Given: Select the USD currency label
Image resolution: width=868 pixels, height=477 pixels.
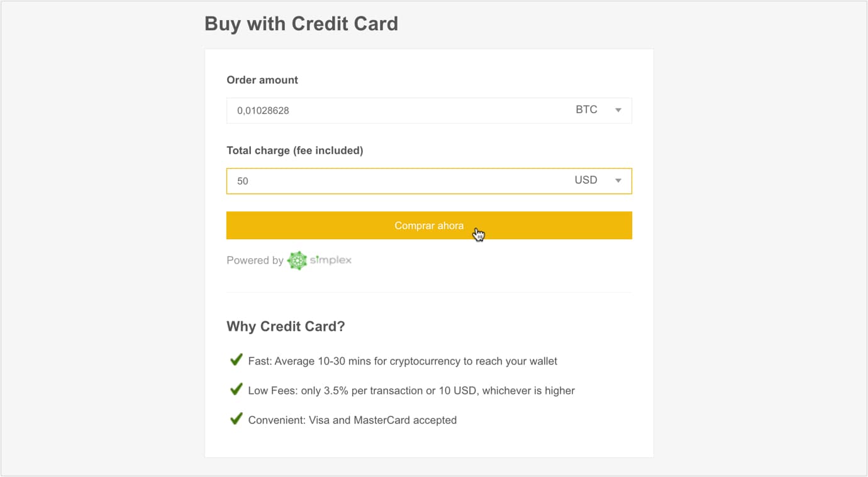Looking at the screenshot, I should [x=586, y=180].
